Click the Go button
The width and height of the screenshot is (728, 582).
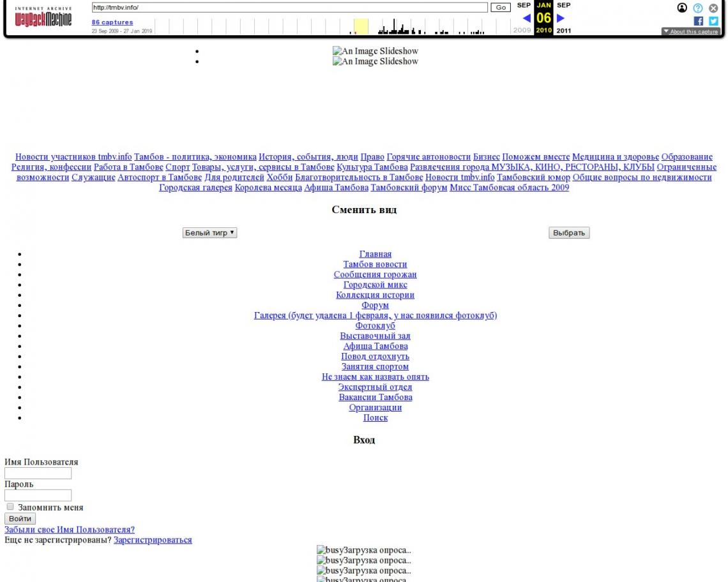pos(501,8)
